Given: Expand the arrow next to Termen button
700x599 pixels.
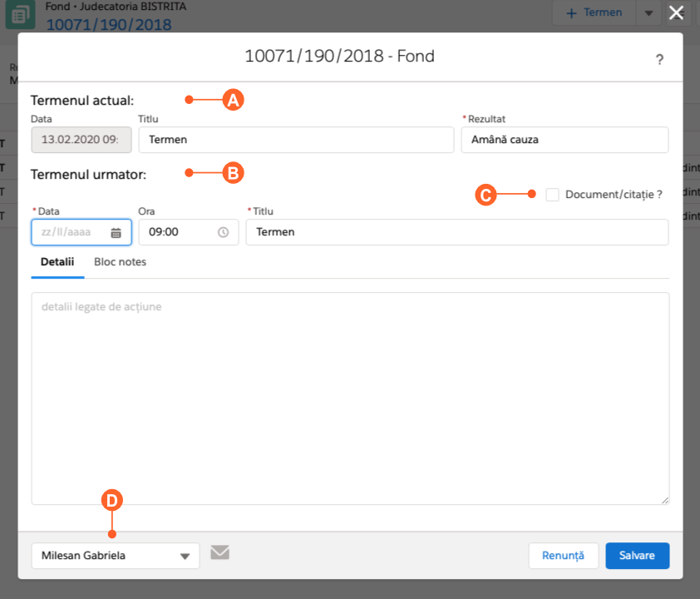Looking at the screenshot, I should click(648, 13).
